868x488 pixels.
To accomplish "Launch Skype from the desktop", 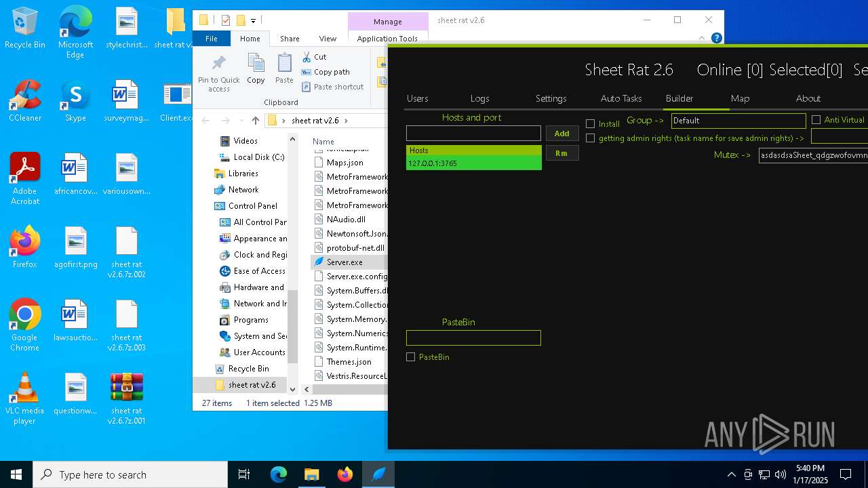I will (x=75, y=101).
